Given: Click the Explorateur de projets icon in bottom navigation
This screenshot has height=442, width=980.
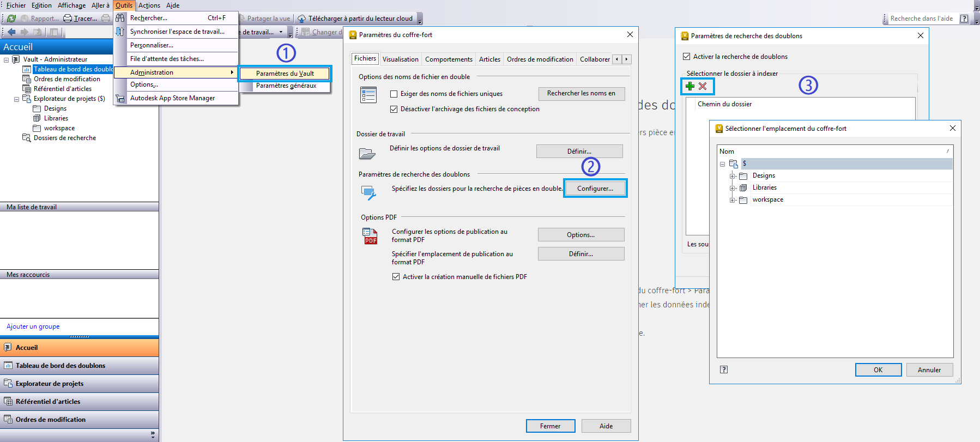Looking at the screenshot, I should click(x=8, y=383).
